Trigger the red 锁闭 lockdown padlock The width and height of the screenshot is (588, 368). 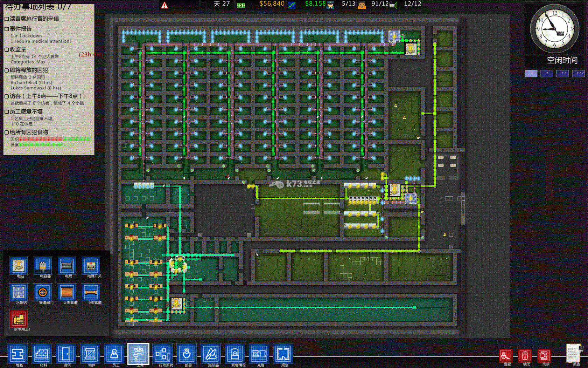(x=525, y=356)
